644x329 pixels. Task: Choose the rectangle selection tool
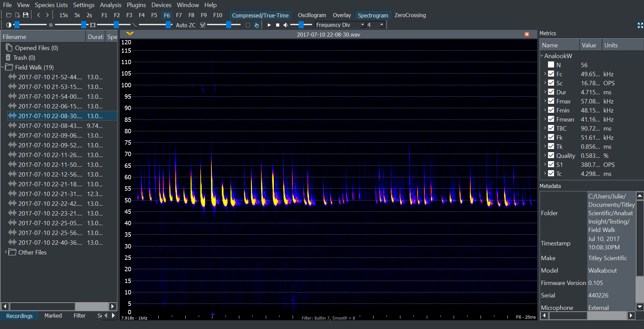click(248, 25)
